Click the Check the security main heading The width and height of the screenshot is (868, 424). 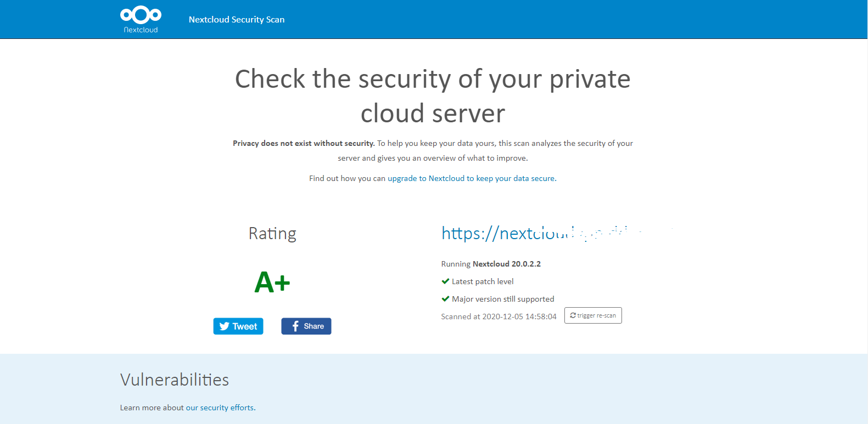(433, 96)
